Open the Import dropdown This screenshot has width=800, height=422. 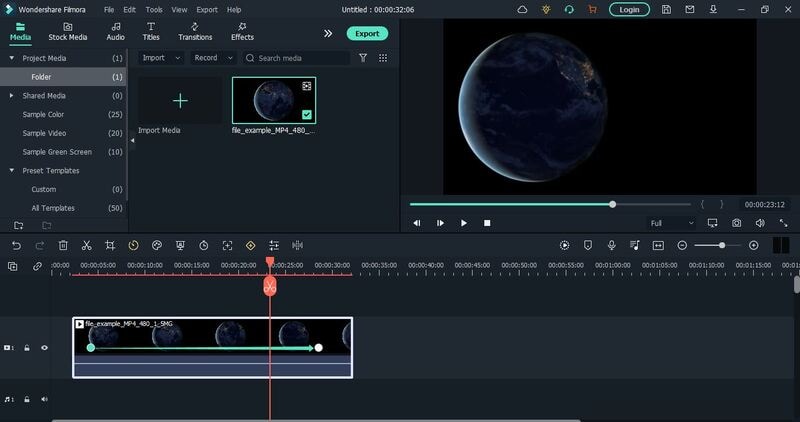(161, 58)
